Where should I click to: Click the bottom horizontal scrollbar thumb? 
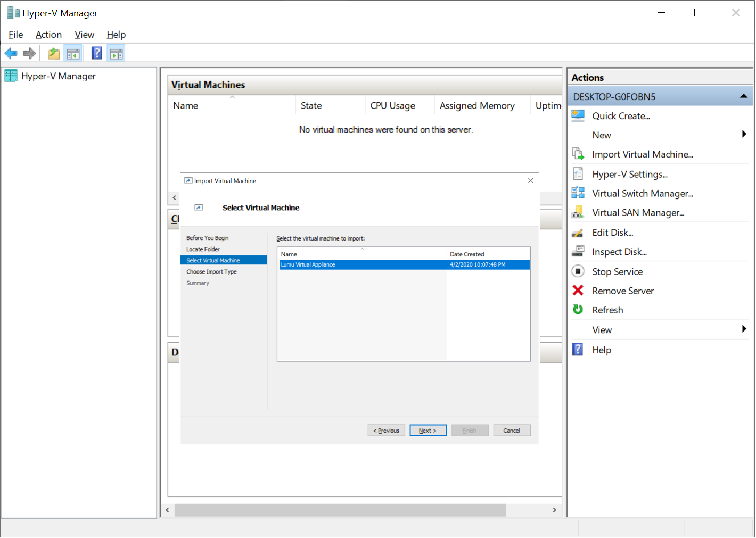pyautogui.click(x=340, y=510)
